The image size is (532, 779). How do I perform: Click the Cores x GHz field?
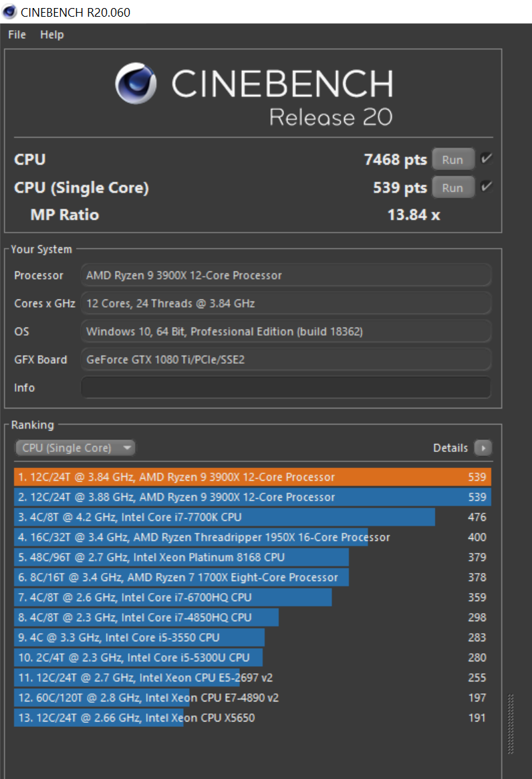tap(286, 303)
